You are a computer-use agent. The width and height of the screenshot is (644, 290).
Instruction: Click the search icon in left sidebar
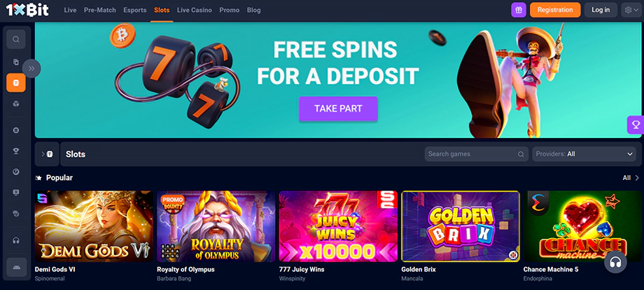click(x=16, y=39)
